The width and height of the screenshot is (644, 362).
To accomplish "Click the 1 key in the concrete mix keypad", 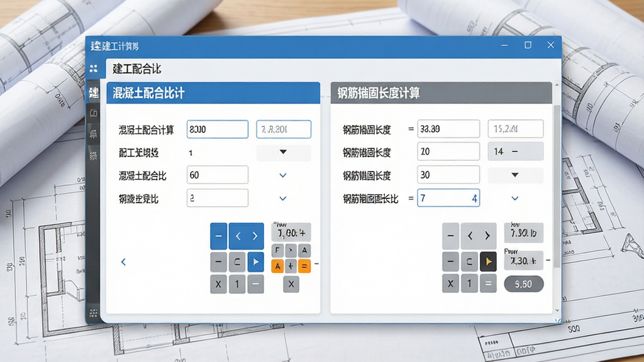I will pos(237,284).
